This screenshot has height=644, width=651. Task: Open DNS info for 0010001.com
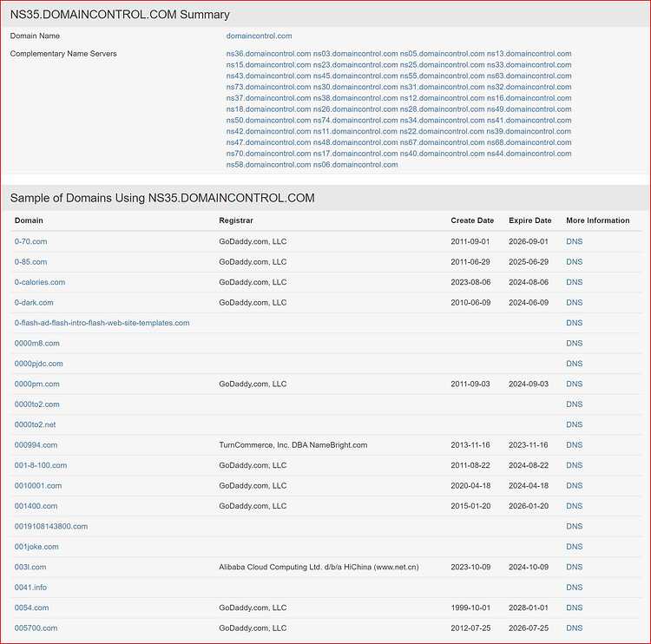[575, 486]
